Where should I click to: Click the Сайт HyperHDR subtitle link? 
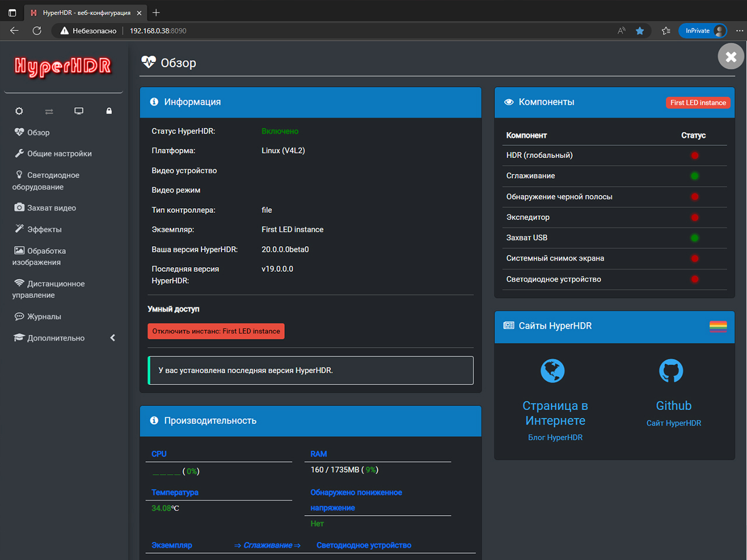[673, 423]
